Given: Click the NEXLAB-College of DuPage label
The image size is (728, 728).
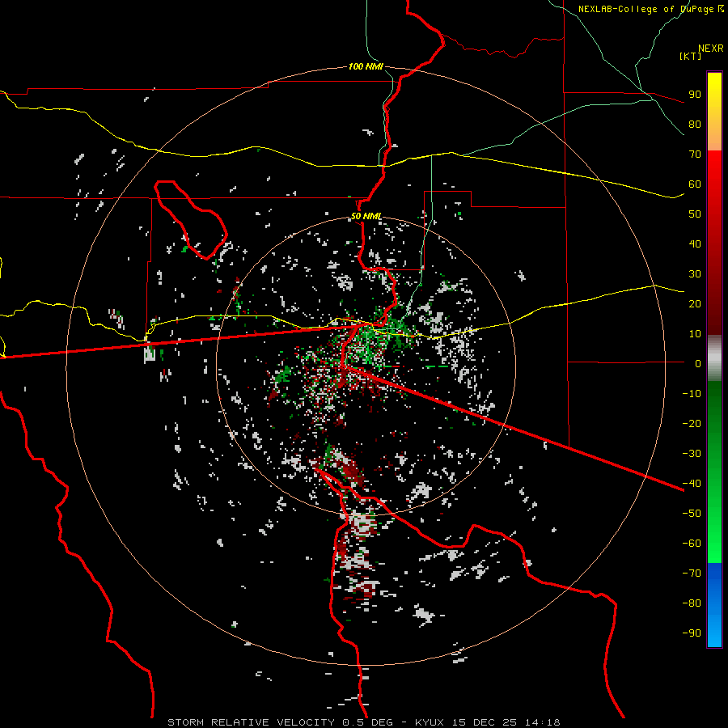Looking at the screenshot, I should pos(650,9).
